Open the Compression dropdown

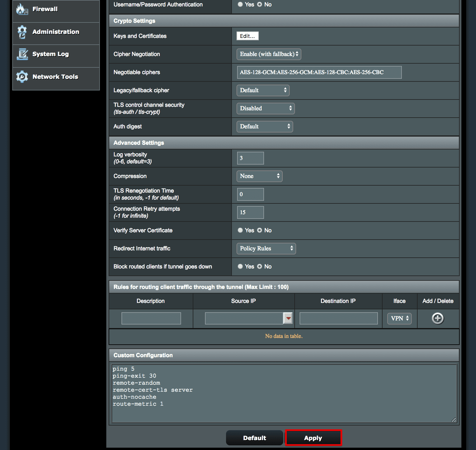(x=259, y=176)
